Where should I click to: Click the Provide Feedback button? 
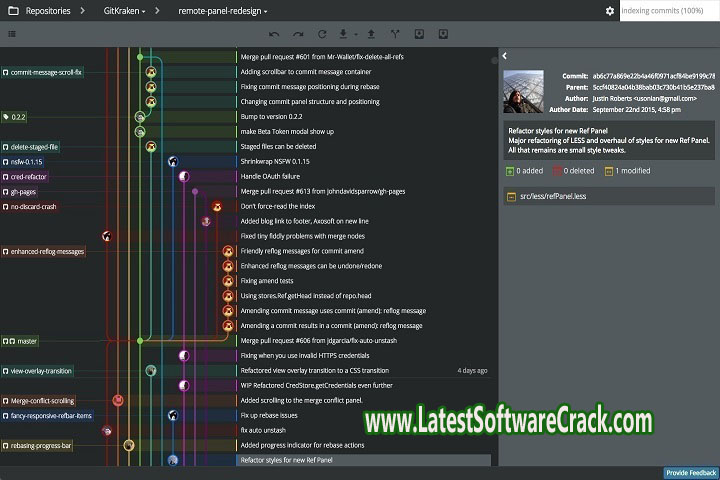[690, 473]
